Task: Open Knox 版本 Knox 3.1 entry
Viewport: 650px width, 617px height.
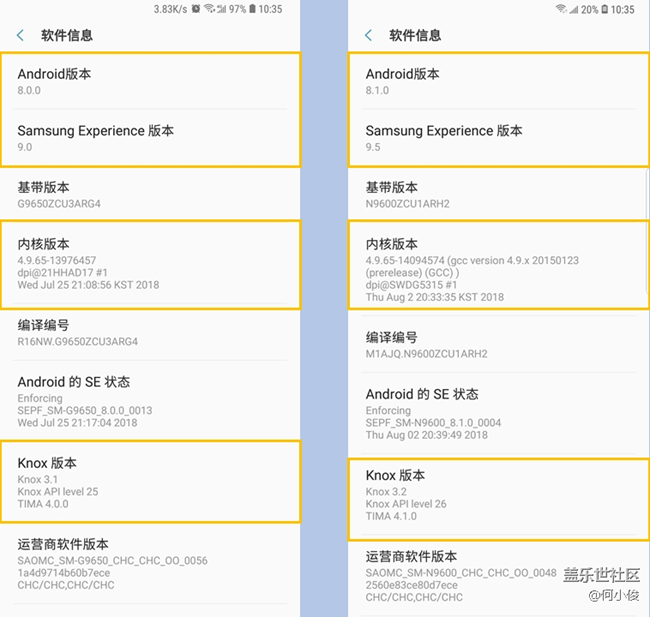Action: click(150, 482)
